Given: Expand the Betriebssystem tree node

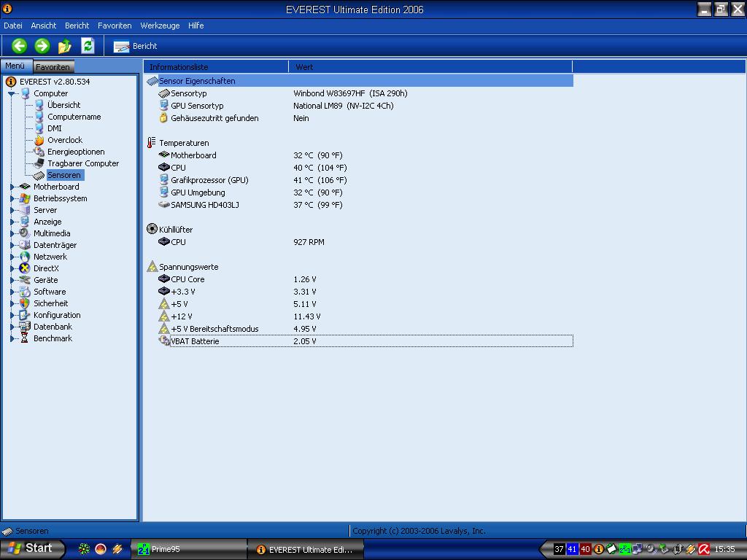Looking at the screenshot, I should pyautogui.click(x=12, y=198).
